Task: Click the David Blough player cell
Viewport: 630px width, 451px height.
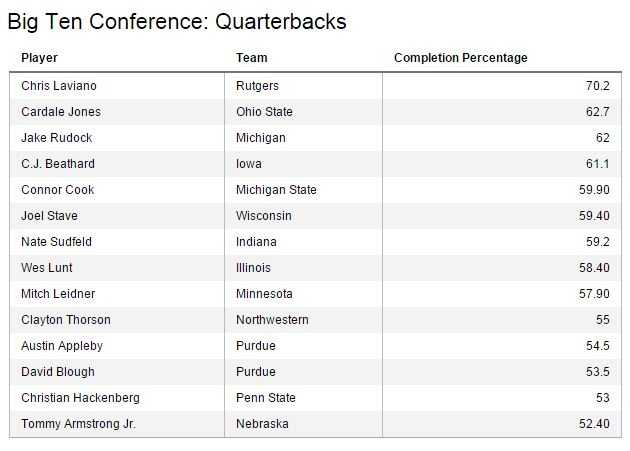Action: (58, 372)
